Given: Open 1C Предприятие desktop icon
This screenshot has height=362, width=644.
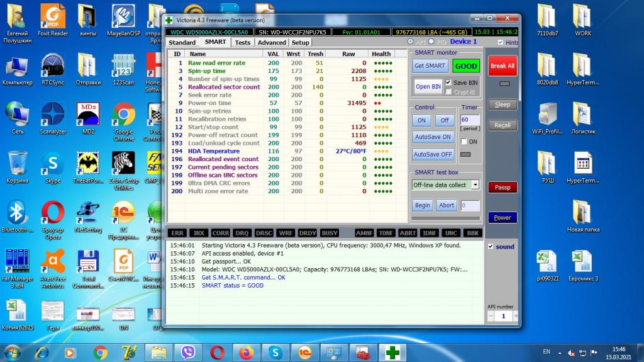Looking at the screenshot, I should pyautogui.click(x=124, y=219).
